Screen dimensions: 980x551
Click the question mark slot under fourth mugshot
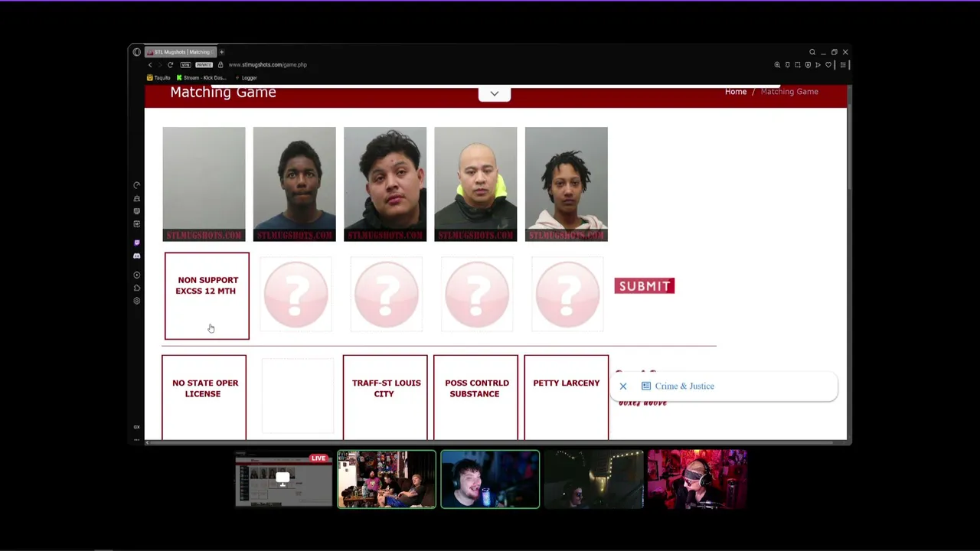point(476,295)
